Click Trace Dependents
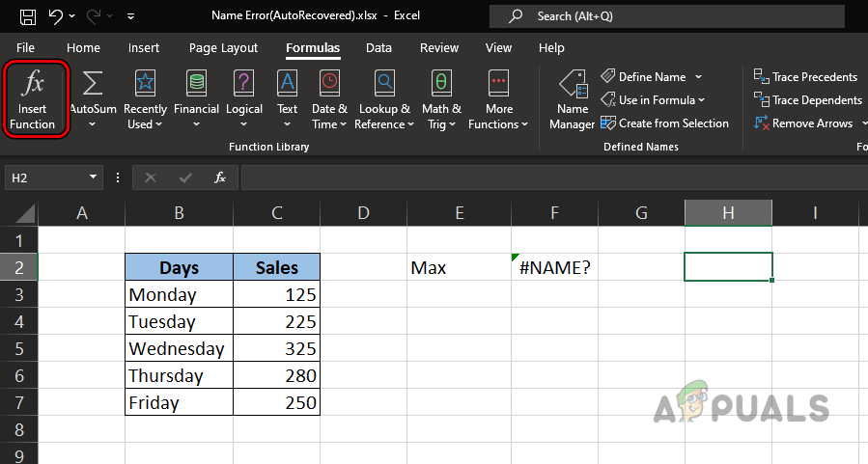Screen dimensions: 868x464 tap(808, 100)
